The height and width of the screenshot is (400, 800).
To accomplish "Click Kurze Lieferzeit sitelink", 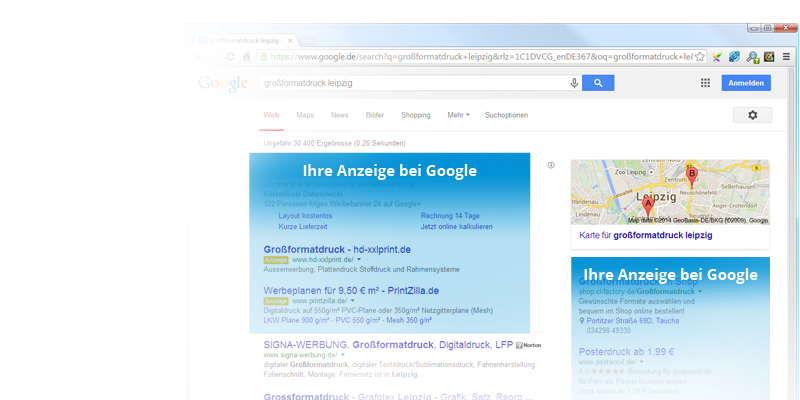I will (x=303, y=227).
